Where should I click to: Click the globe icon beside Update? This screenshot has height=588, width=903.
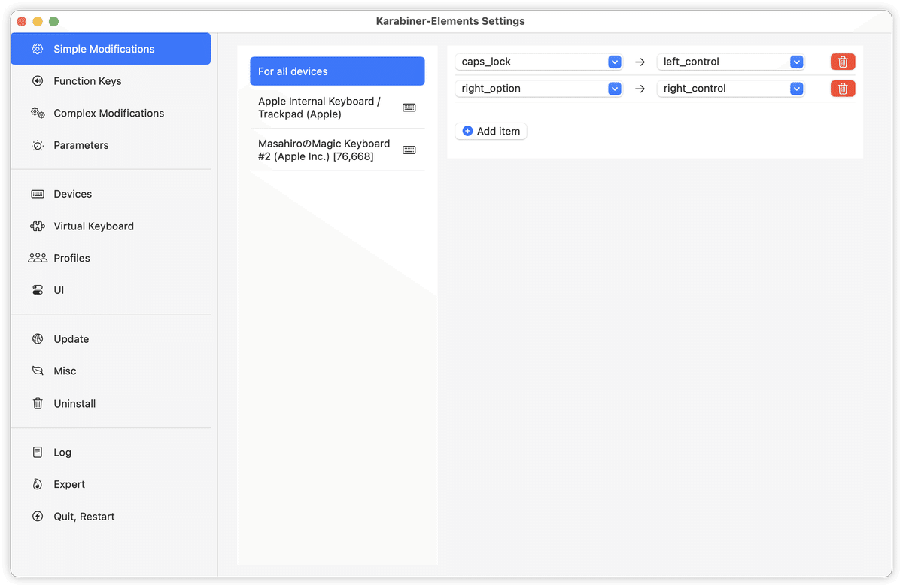(x=38, y=339)
